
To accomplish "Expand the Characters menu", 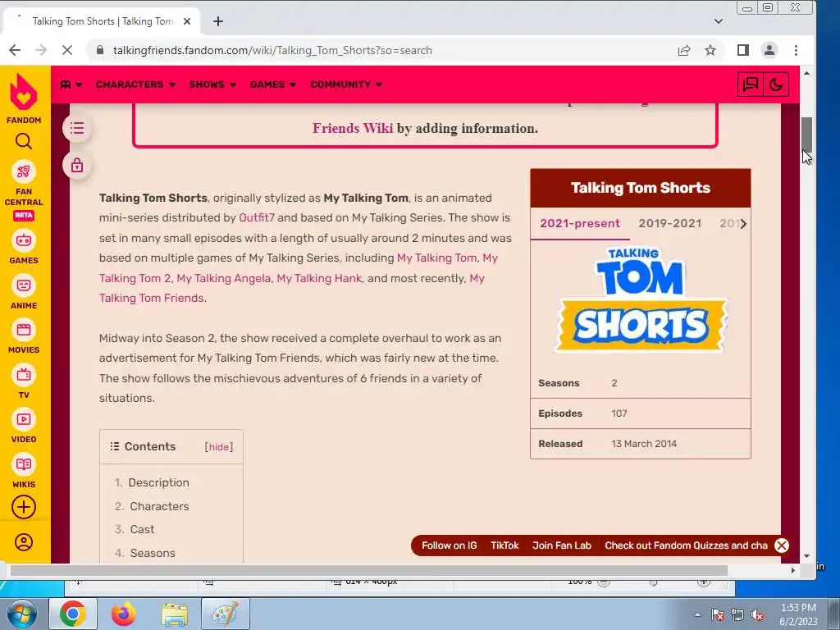I will pos(135,84).
